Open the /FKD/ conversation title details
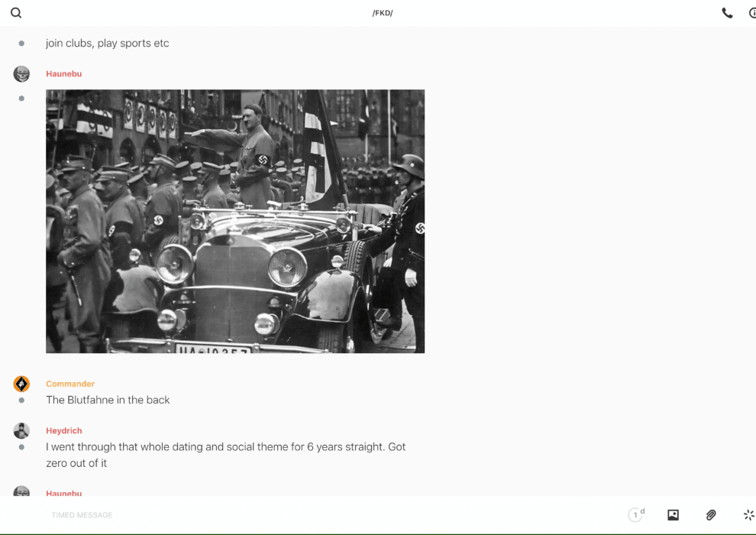 click(x=382, y=13)
